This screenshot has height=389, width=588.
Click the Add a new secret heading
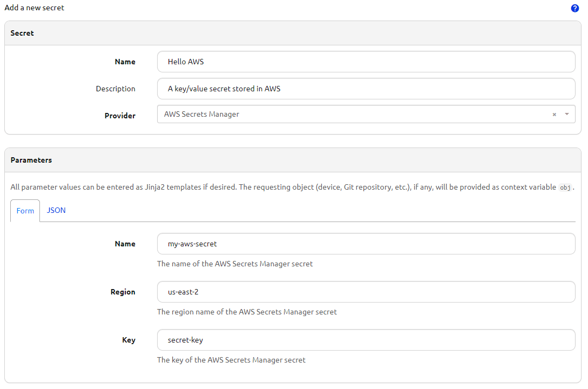coord(34,8)
